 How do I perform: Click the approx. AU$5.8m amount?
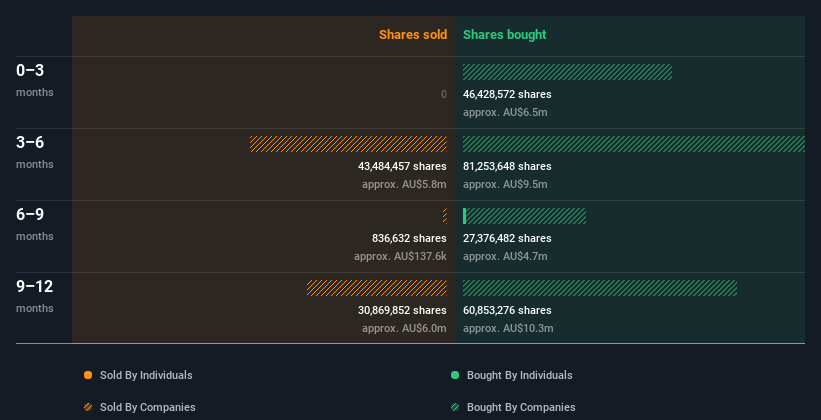[x=404, y=184]
